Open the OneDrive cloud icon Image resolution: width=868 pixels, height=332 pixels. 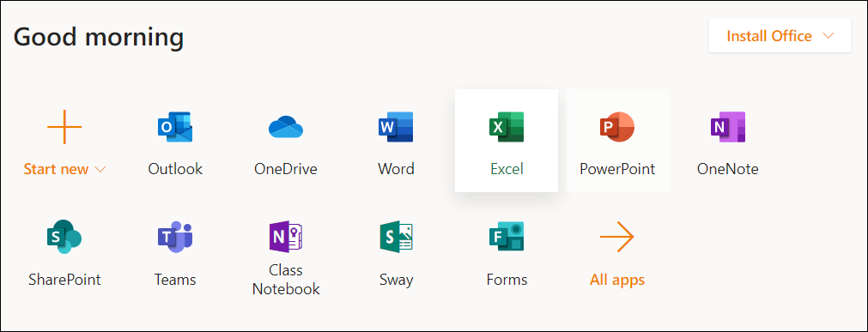tap(286, 127)
